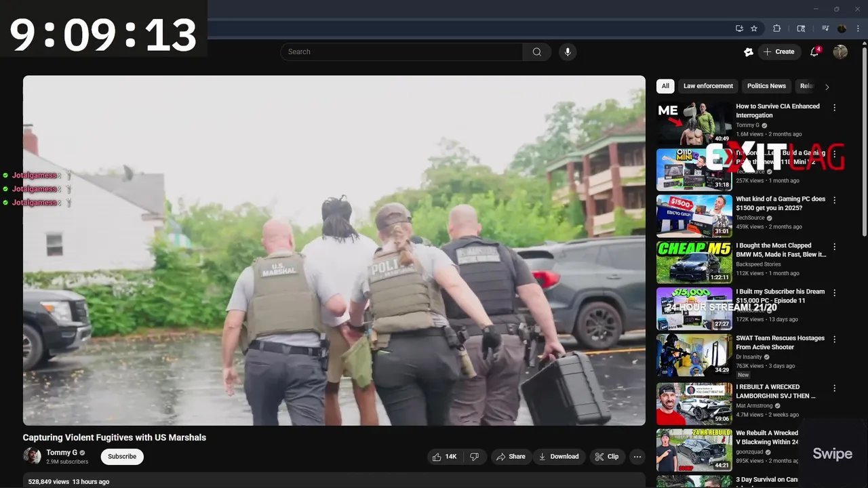The width and height of the screenshot is (868, 488).
Task: Clip the video
Action: tap(607, 457)
